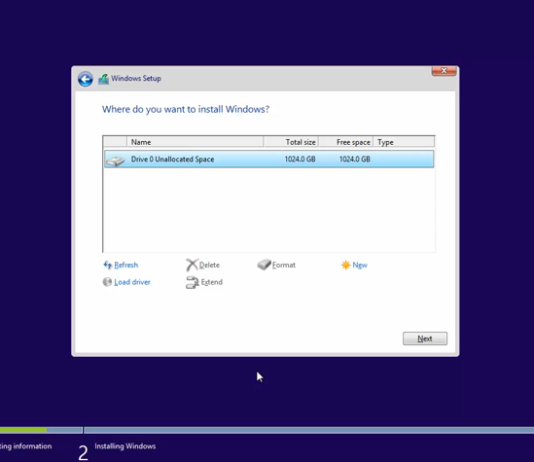534x462 pixels.
Task: Click the 1024.0 GB total size cell
Action: (300, 159)
